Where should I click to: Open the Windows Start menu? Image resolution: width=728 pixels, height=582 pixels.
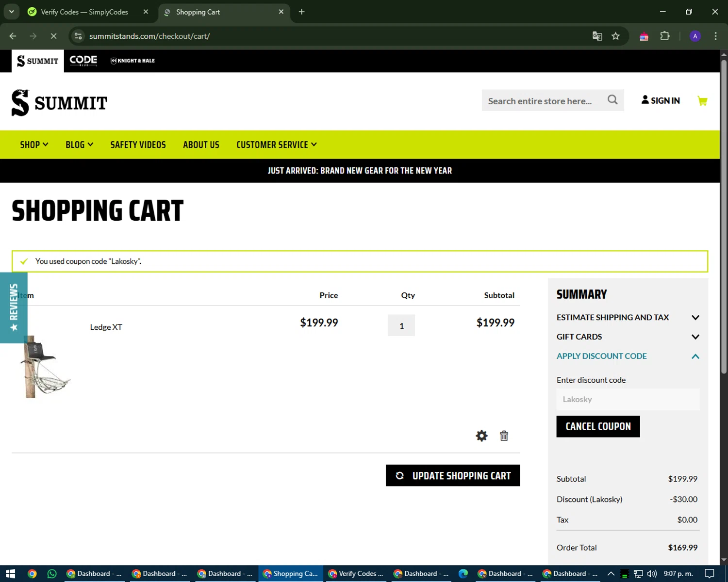[x=10, y=574]
